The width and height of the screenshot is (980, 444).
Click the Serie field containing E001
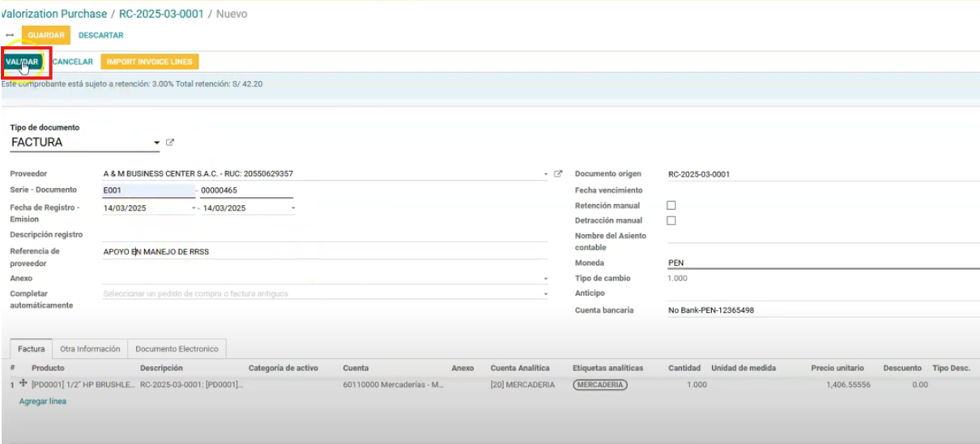coord(148,191)
